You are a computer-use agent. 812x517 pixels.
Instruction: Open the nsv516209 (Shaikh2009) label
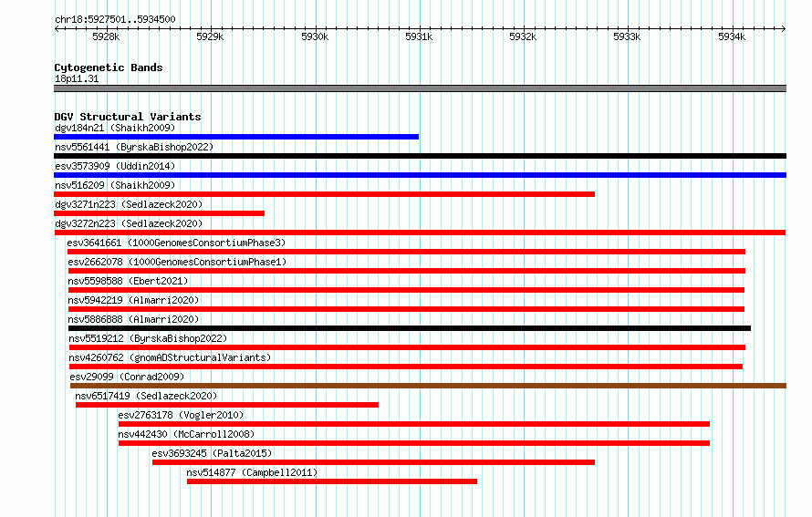click(115, 185)
